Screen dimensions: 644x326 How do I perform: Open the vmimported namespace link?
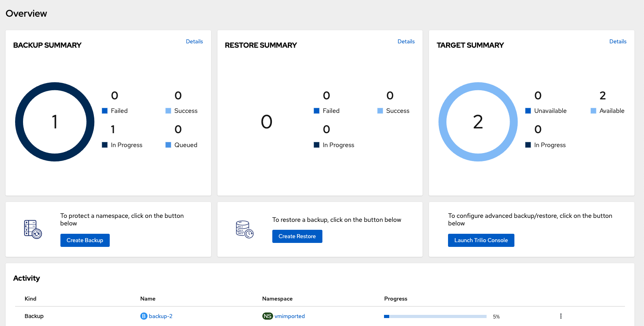(289, 316)
